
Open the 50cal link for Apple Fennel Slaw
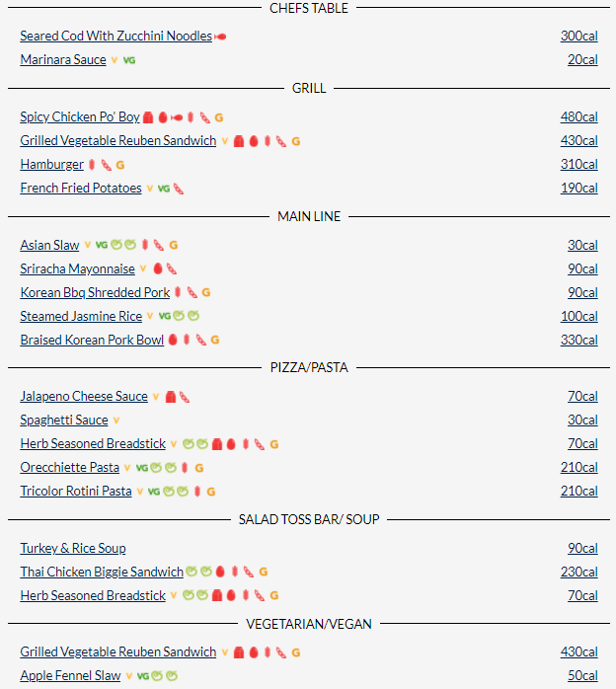(581, 676)
